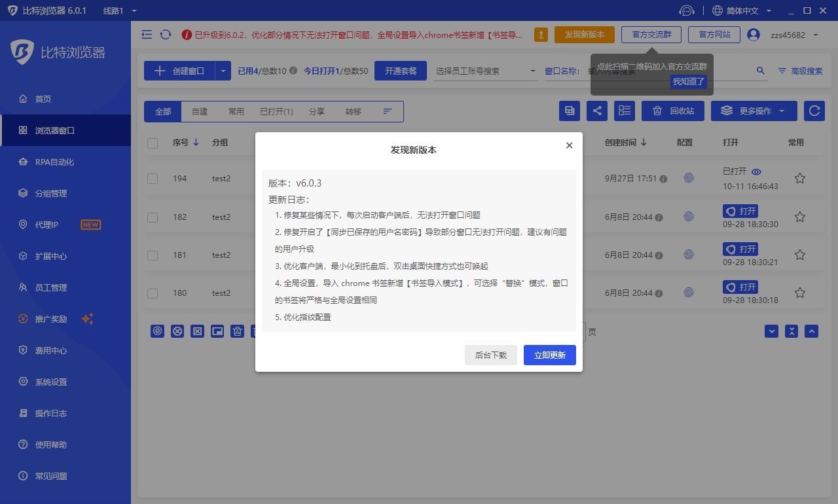
Task: Expand the 更多操作 dropdown
Action: pos(754,111)
